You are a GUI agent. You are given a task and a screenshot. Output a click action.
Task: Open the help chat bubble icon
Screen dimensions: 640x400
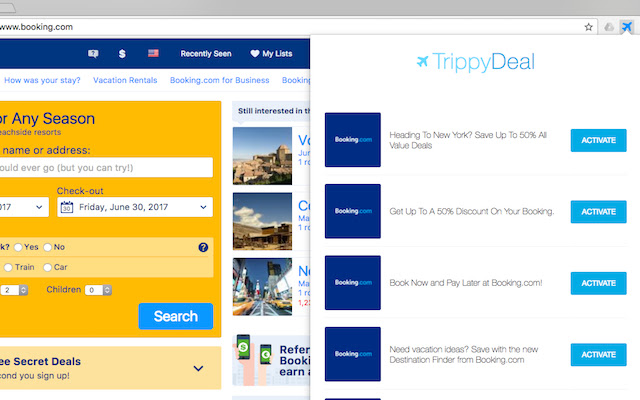point(93,53)
